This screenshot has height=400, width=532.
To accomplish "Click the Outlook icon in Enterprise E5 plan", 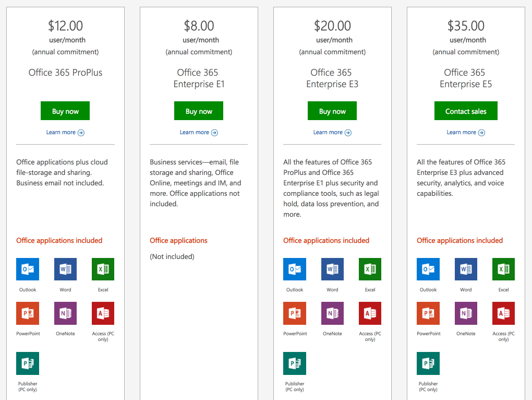I will (x=428, y=269).
